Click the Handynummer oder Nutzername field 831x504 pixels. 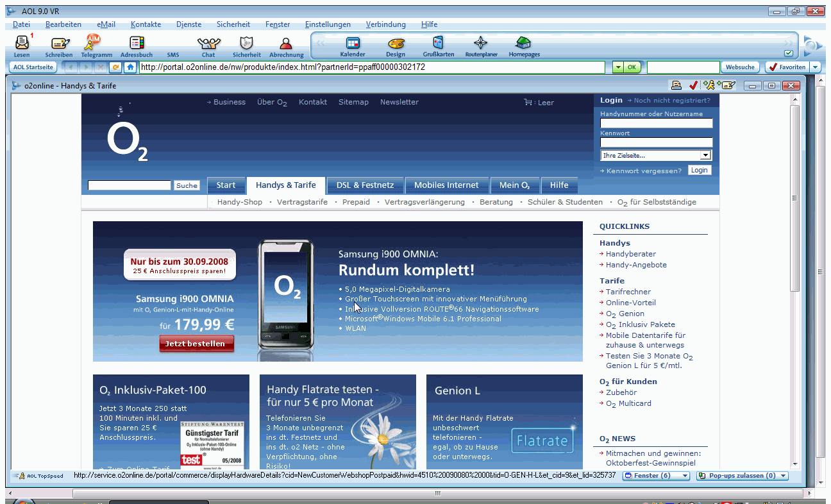pyautogui.click(x=656, y=123)
